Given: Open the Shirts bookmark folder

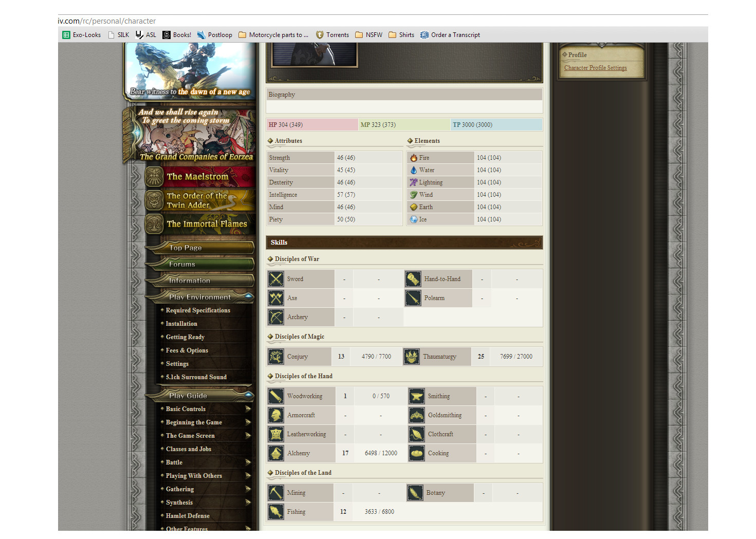Looking at the screenshot, I should [401, 35].
